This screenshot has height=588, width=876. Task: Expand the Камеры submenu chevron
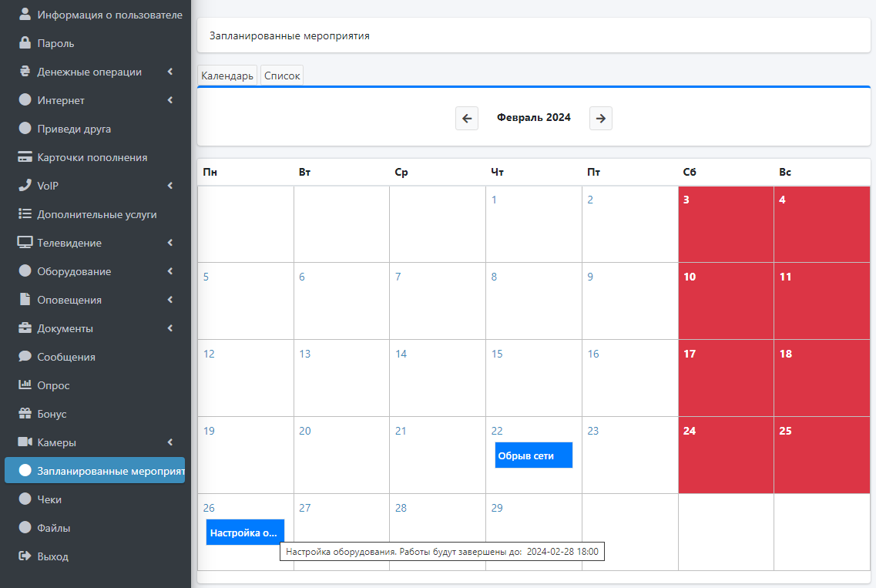[169, 442]
